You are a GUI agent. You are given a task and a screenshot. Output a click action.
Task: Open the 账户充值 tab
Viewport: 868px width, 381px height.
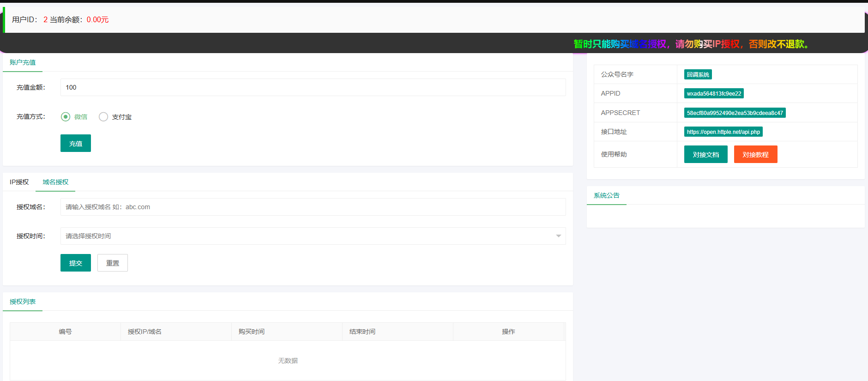coord(23,62)
